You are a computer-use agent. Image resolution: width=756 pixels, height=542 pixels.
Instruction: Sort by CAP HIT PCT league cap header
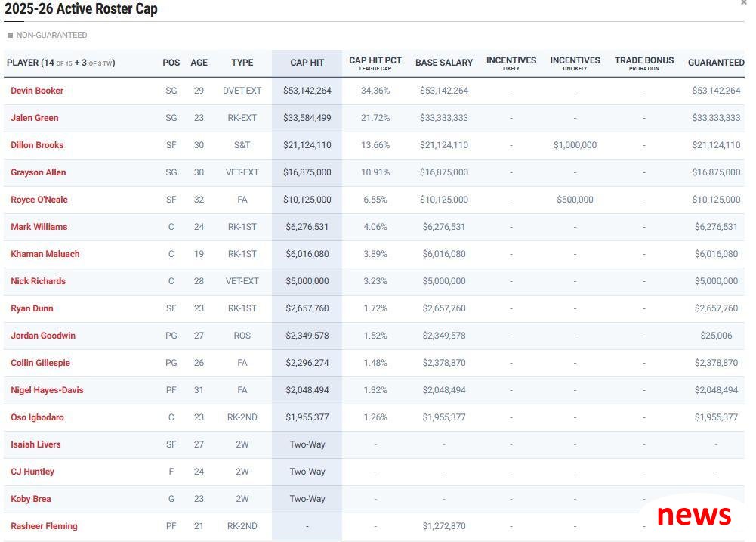coord(375,63)
